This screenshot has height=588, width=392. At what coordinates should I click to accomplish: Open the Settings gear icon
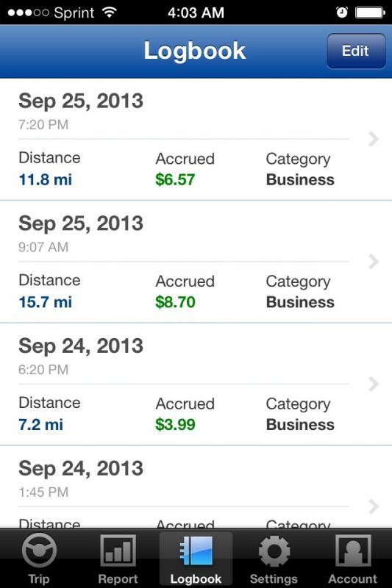coord(274,551)
